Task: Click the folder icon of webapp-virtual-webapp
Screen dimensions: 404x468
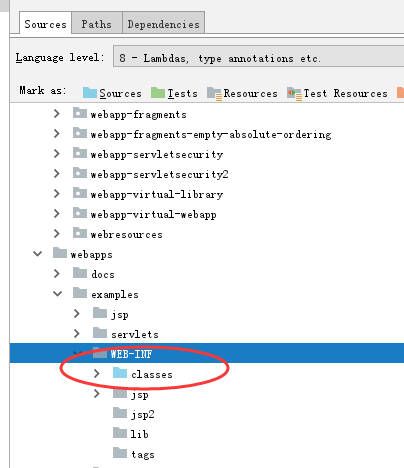Action: coord(80,213)
